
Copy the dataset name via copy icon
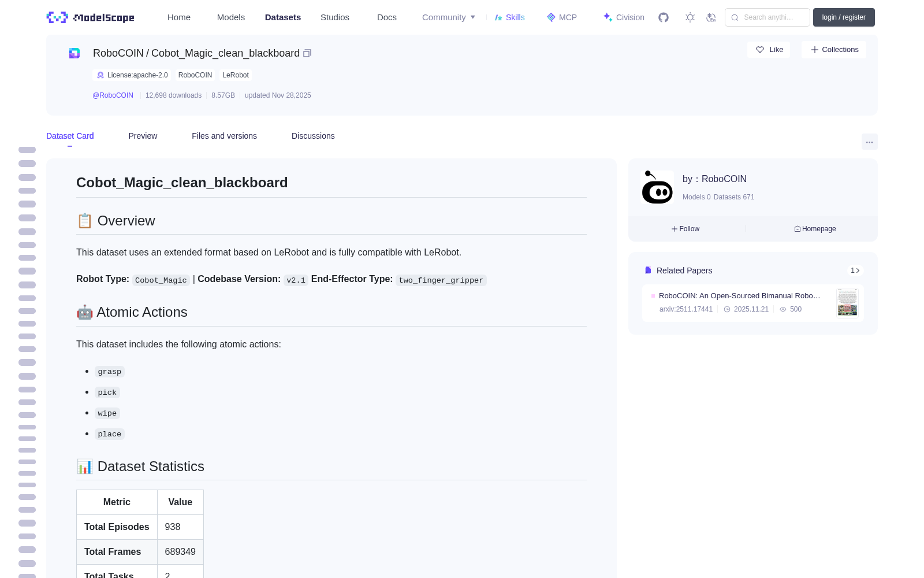307,53
